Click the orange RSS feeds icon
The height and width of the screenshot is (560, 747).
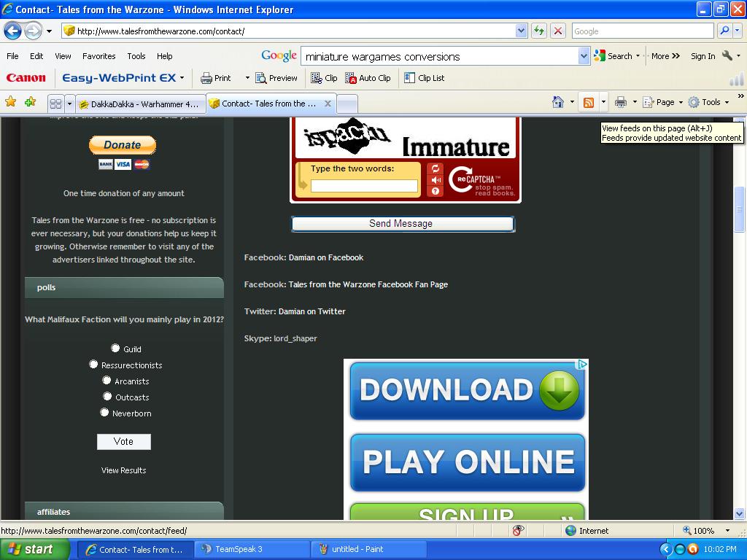(589, 102)
